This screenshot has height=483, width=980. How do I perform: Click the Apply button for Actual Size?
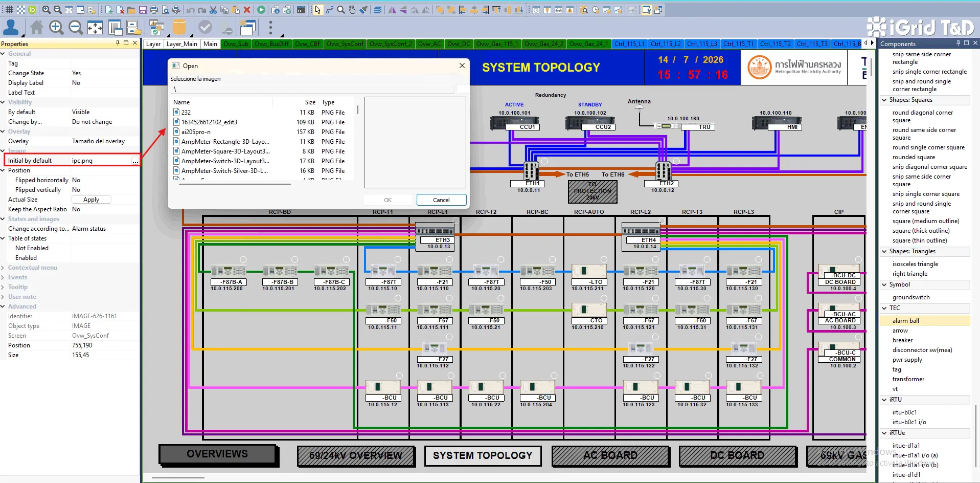(91, 200)
